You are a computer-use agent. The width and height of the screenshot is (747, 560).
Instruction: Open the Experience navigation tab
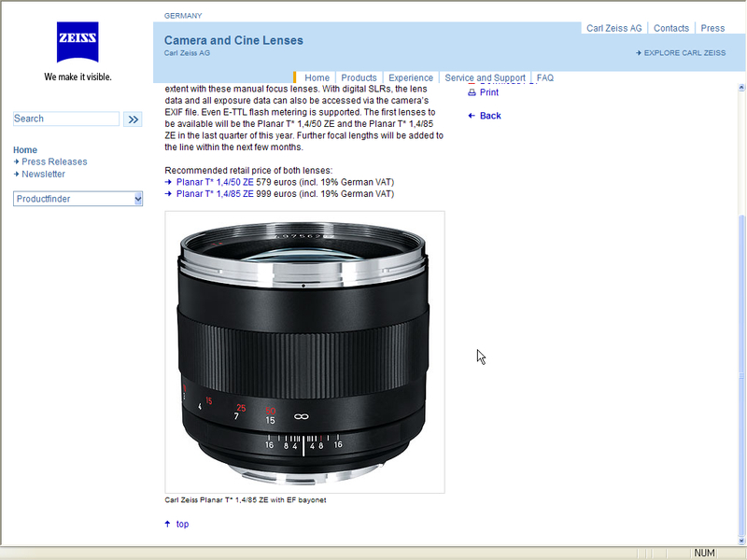(x=411, y=77)
